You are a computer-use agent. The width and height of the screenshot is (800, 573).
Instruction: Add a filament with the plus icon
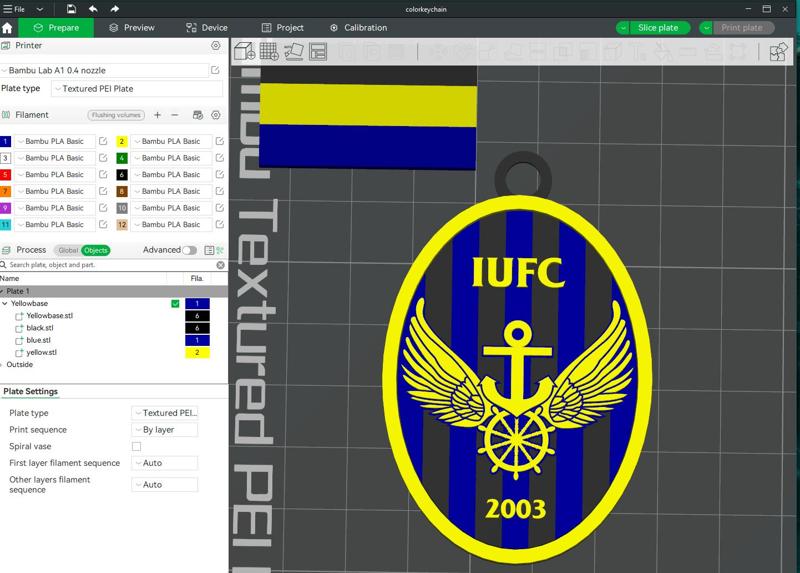tap(157, 115)
